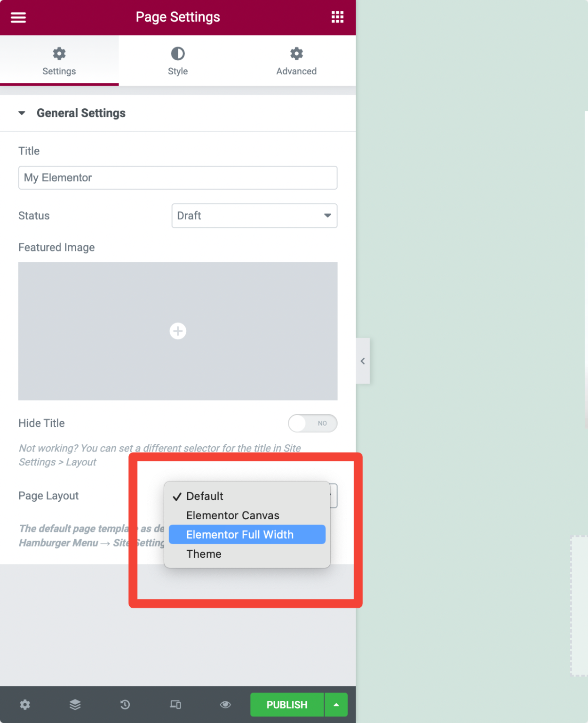
Task: Hide the panel with the side chevron
Action: [x=363, y=361]
